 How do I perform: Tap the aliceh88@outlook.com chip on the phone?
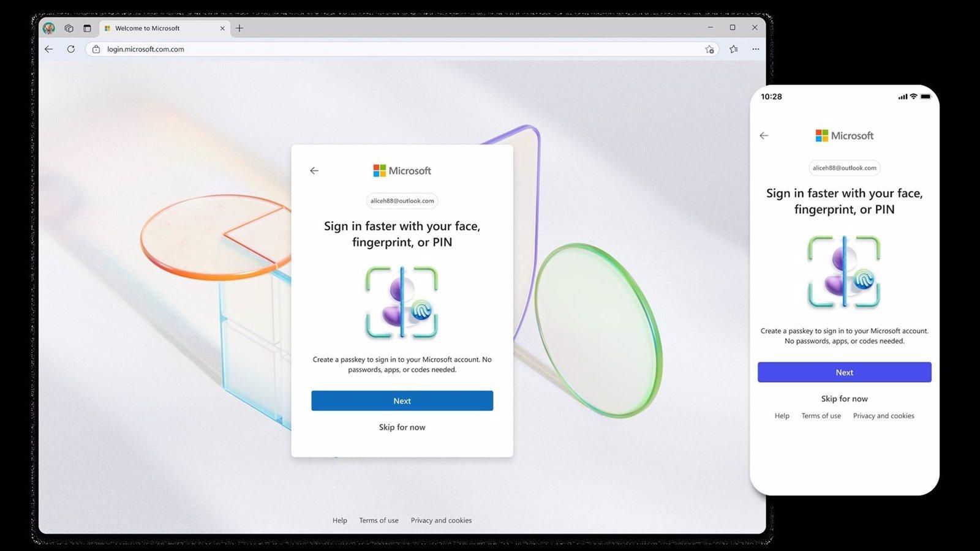pyautogui.click(x=845, y=168)
